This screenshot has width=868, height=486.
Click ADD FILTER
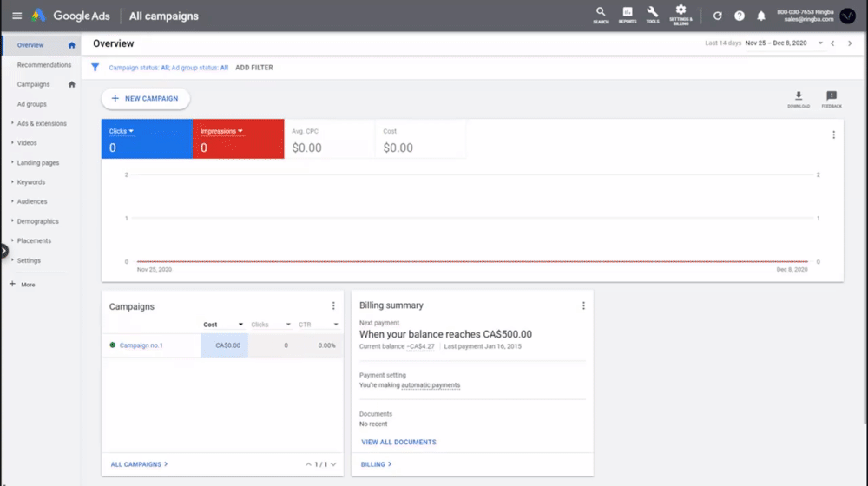[x=254, y=68]
